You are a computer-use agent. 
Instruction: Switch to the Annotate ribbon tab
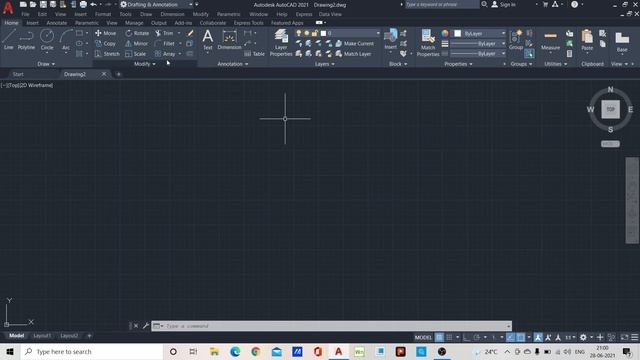[56, 23]
